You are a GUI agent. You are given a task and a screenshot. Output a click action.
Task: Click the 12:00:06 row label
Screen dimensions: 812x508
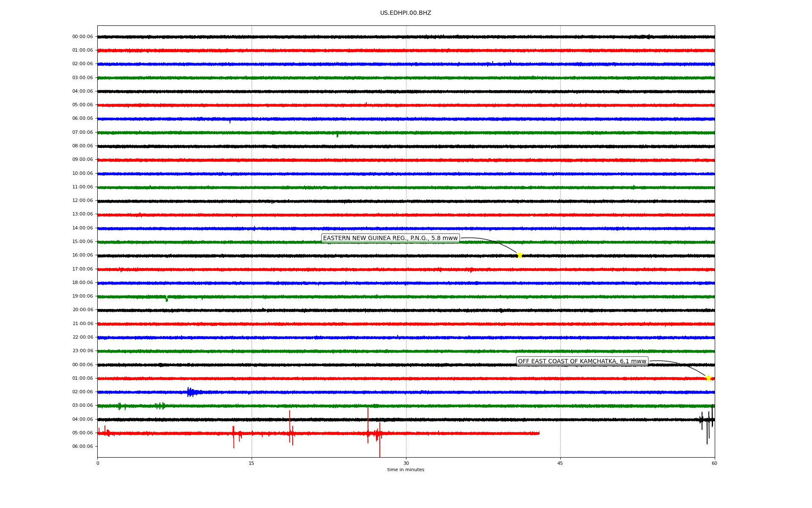tap(82, 201)
